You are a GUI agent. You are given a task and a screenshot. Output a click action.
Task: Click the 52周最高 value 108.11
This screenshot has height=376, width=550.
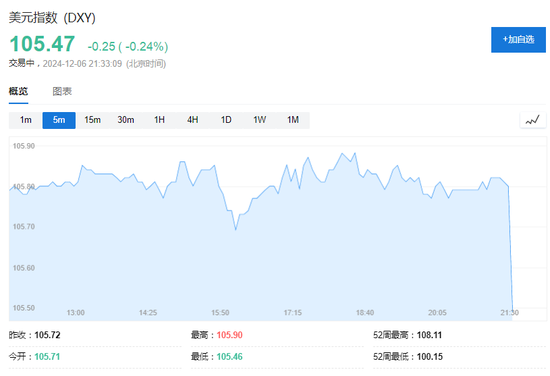click(429, 335)
